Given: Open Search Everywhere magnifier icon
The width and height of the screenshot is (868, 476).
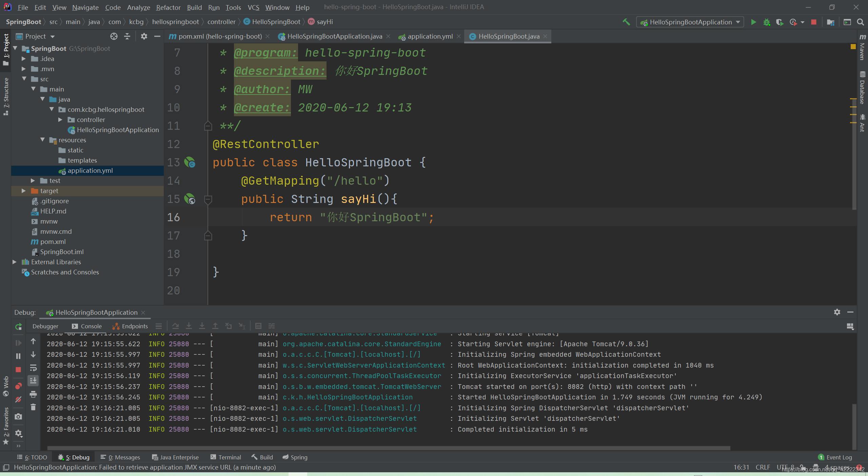Looking at the screenshot, I should pyautogui.click(x=860, y=22).
